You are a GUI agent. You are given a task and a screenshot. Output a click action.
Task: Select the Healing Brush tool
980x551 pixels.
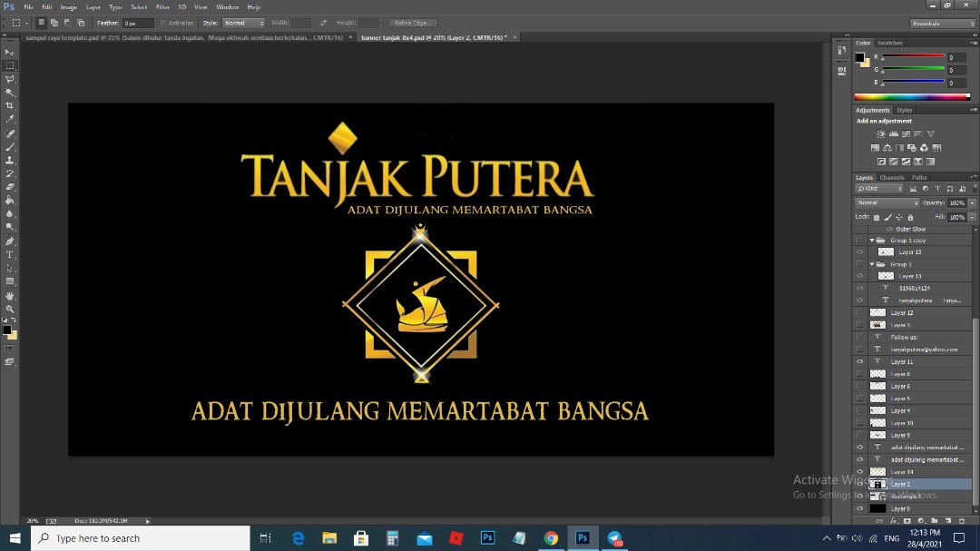coord(9,133)
